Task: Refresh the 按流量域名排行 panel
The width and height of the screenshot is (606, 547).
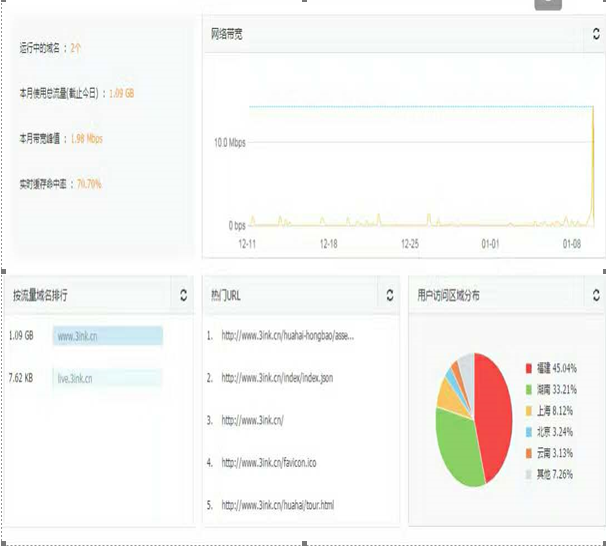Action: [x=183, y=295]
